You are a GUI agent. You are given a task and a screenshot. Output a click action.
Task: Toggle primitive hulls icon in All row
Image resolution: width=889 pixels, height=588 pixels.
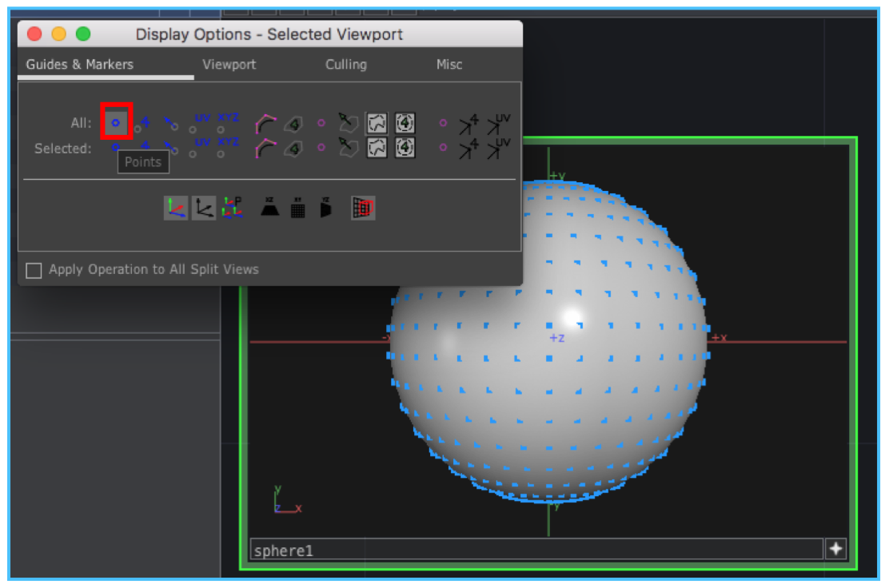(265, 124)
